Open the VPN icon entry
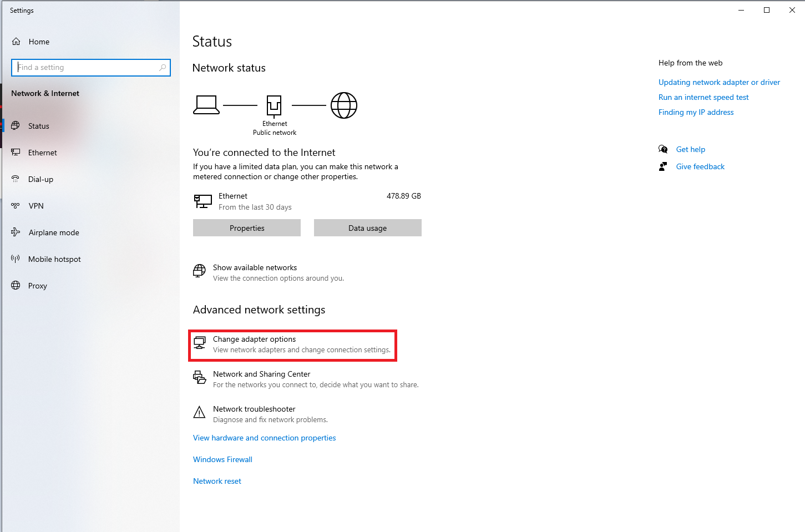Screen dimensions: 805x532 (16, 206)
